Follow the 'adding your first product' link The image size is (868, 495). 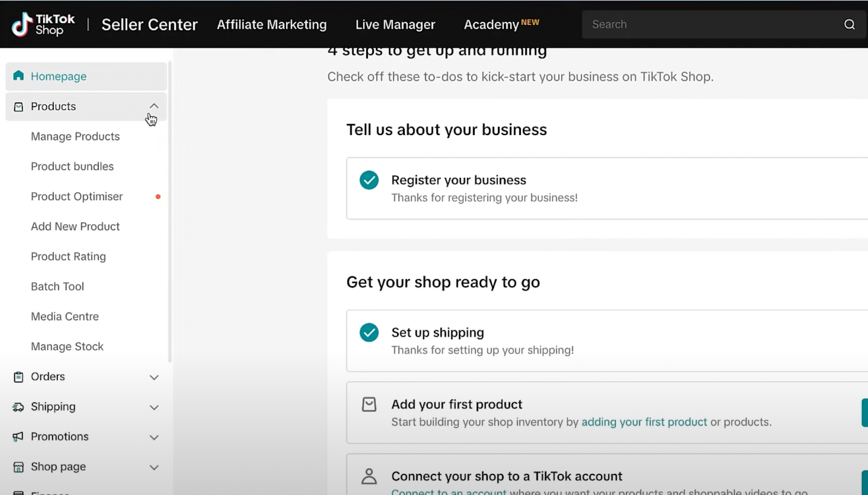point(644,422)
